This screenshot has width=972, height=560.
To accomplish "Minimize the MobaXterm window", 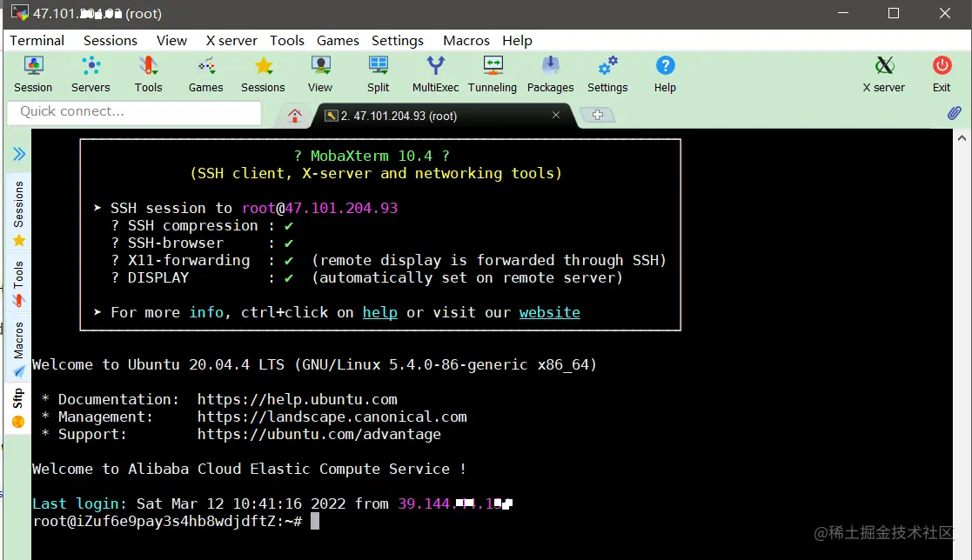I will [843, 13].
